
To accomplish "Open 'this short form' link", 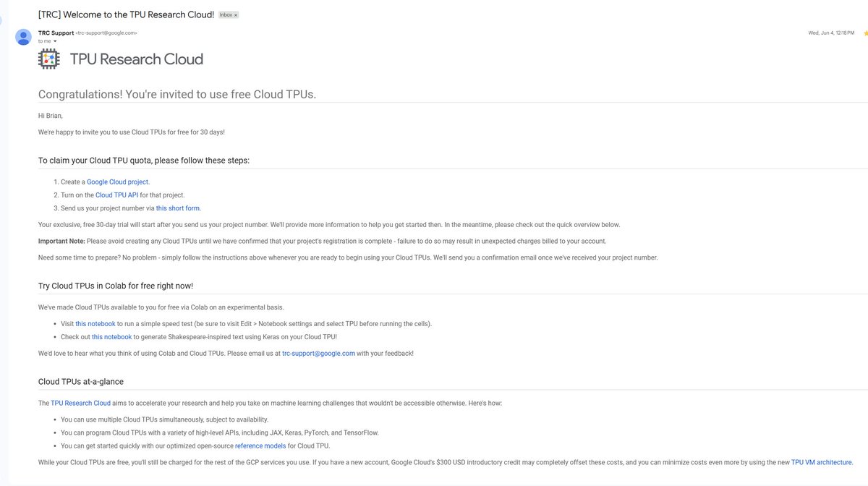I will 178,208.
